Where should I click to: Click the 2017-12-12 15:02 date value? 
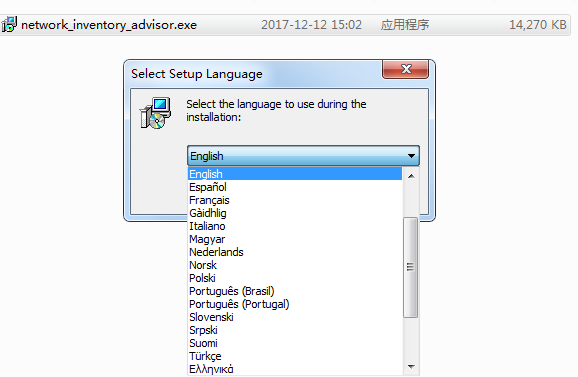[311, 25]
